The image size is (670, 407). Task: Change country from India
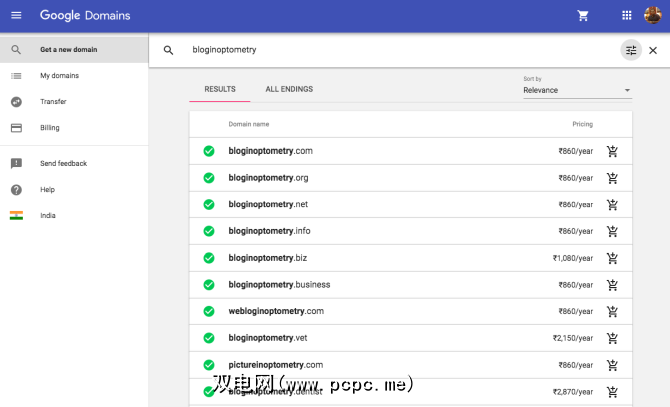(x=74, y=215)
